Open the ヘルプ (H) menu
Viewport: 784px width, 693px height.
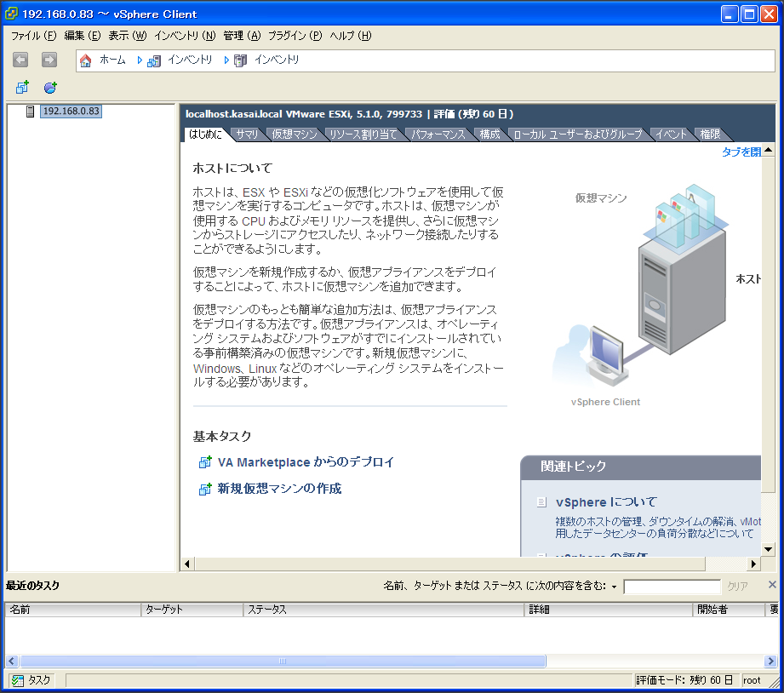point(351,36)
